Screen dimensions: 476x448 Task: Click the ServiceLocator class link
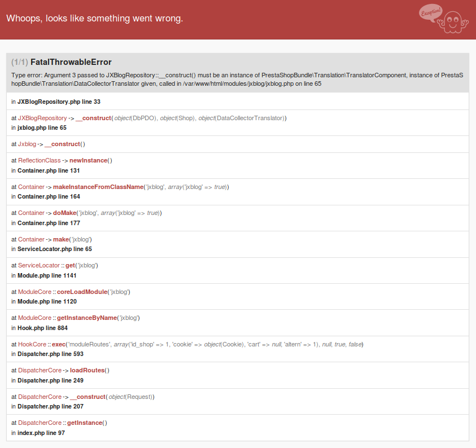[39, 265]
